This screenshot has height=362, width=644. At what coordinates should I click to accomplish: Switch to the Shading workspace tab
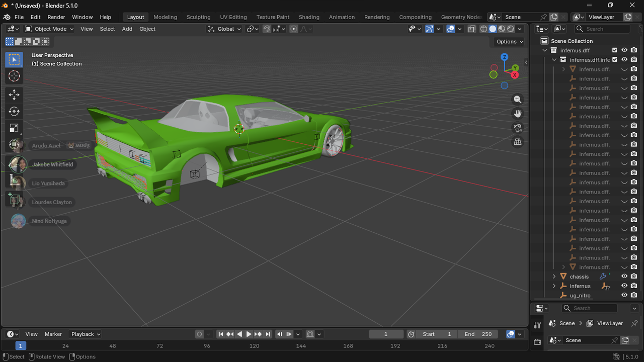coord(309,17)
